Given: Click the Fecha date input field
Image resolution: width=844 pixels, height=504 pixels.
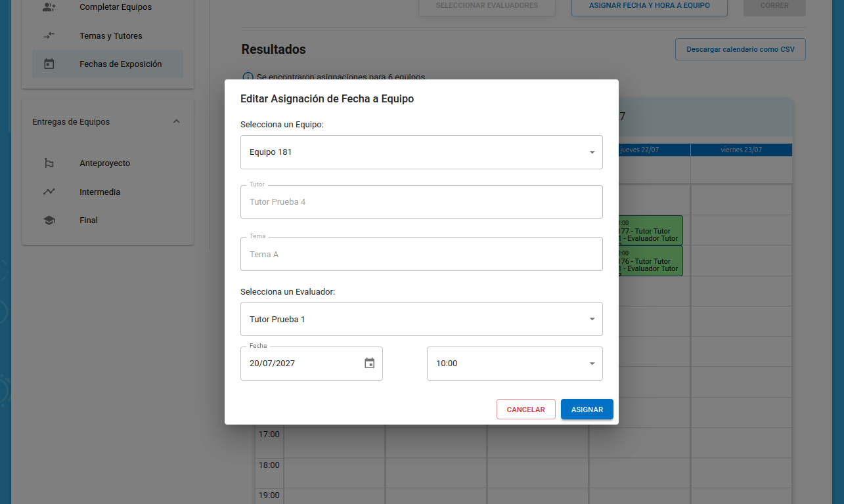Looking at the screenshot, I should (299, 364).
